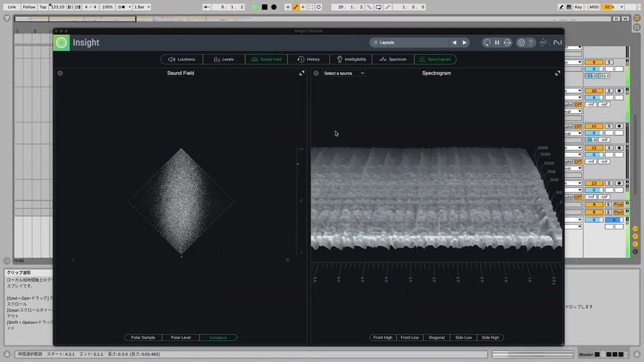Image resolution: width=644 pixels, height=362 pixels.
Task: Click the Insight reset meters circular icon
Action: (x=487, y=42)
